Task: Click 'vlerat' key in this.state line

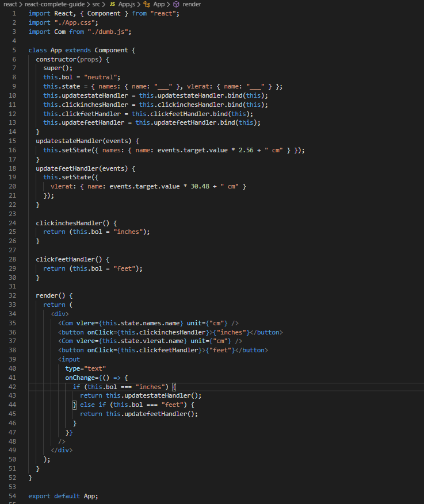Action: pyautogui.click(x=197, y=86)
